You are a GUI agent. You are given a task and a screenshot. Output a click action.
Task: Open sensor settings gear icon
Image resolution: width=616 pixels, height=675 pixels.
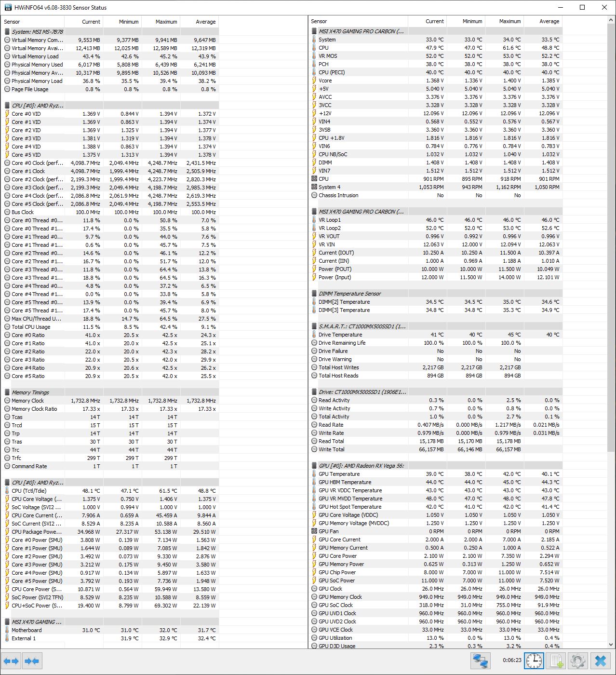[578, 661]
